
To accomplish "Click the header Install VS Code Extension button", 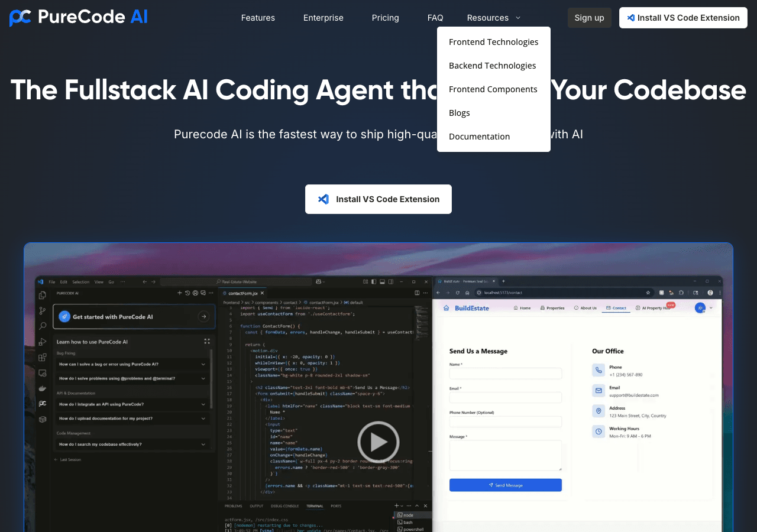I will 683,18.
